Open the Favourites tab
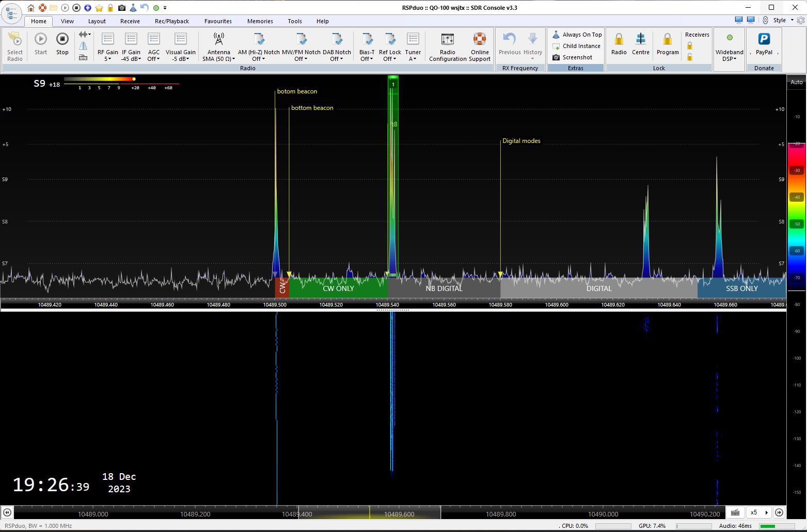The height and width of the screenshot is (532, 807). (218, 21)
